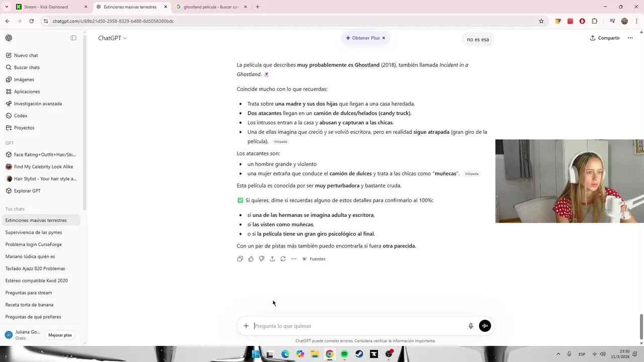Click Compartir to share chat
This screenshot has height=362, width=644.
605,38
